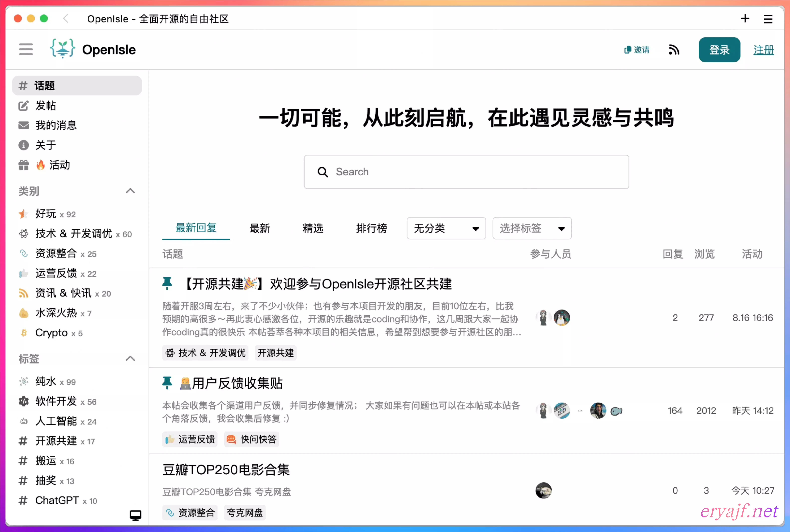
Task: Open the browser menu lines icon
Action: (x=768, y=19)
